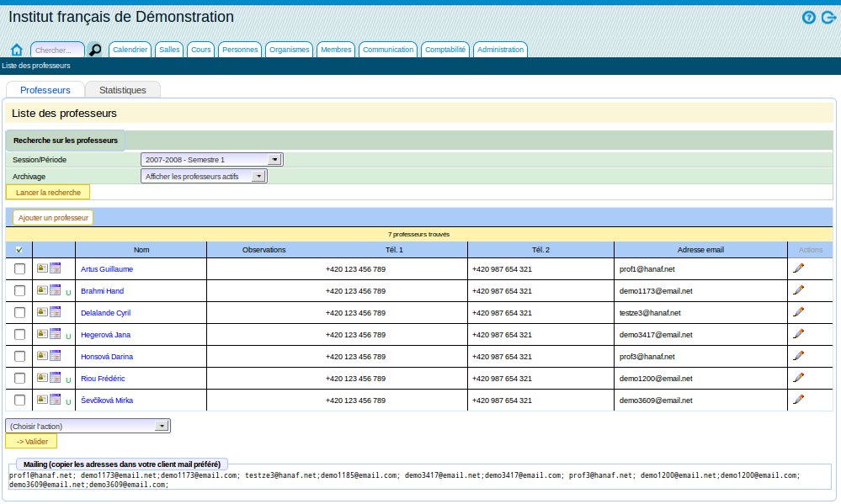Open the ID card icon for Delalande Cyril
841x504 pixels.
coord(42,312)
